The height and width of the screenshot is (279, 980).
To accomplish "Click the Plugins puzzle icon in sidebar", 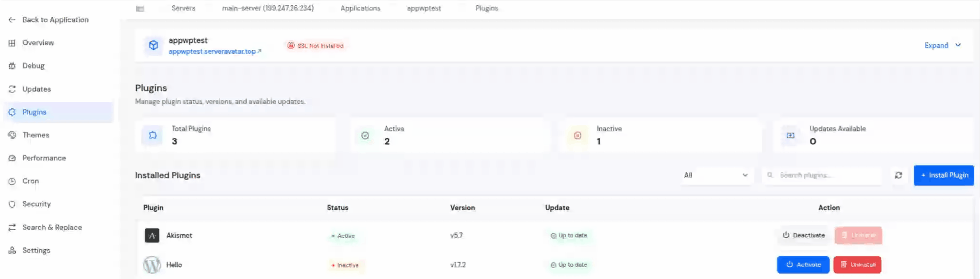I will point(12,112).
